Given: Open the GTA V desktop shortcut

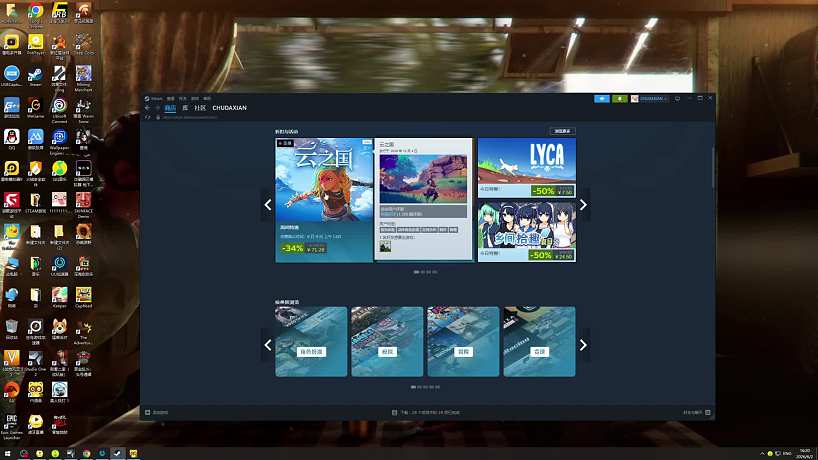Looking at the screenshot, I should 11,364.
